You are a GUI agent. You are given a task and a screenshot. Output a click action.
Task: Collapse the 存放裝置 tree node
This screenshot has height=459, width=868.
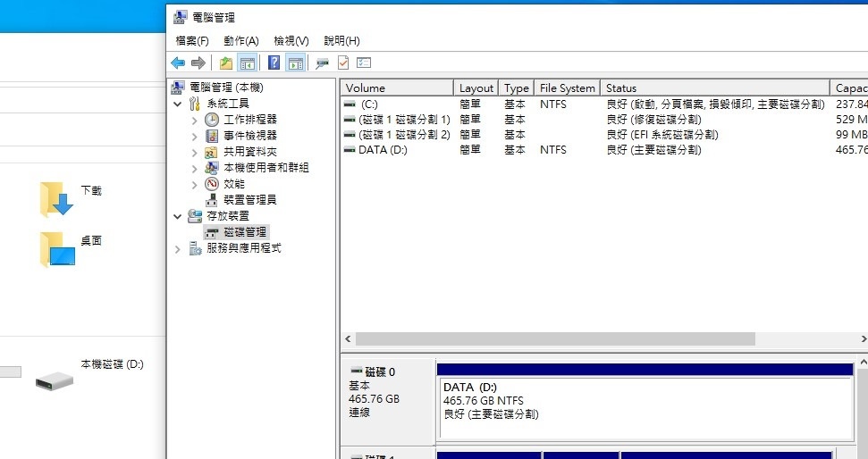178,216
